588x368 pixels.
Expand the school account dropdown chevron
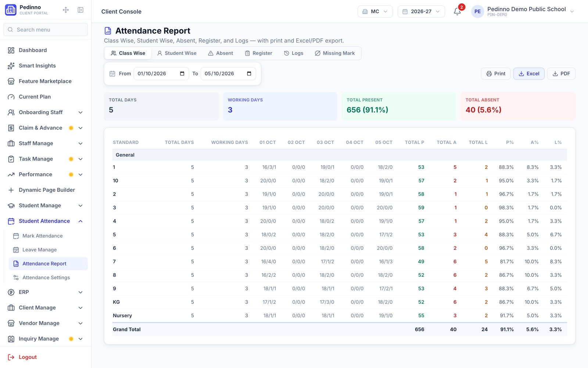[572, 11]
